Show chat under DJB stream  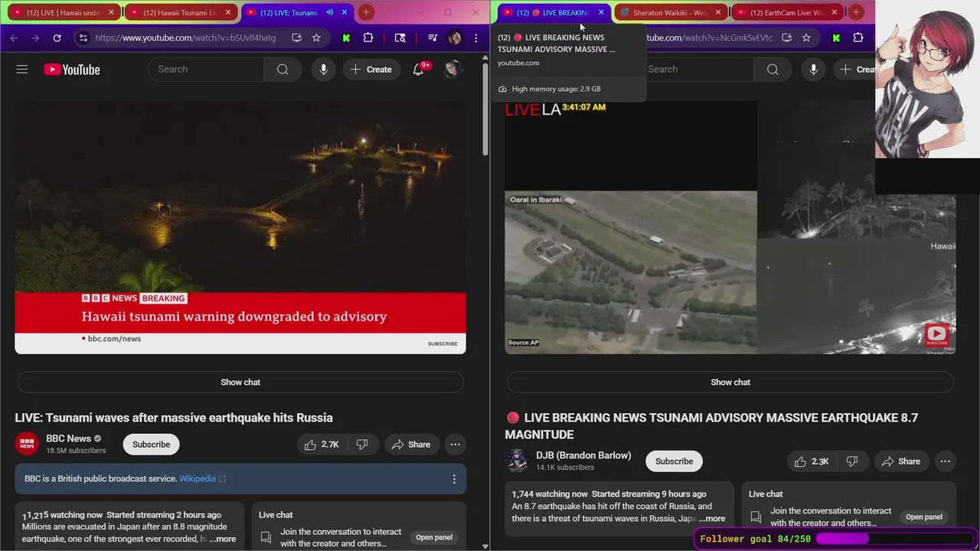point(730,382)
